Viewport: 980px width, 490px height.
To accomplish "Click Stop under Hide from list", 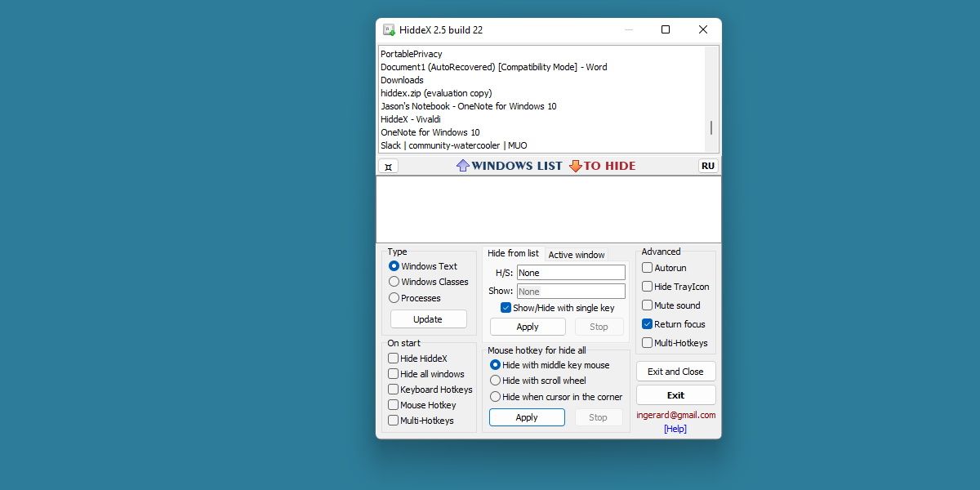I will click(x=599, y=327).
